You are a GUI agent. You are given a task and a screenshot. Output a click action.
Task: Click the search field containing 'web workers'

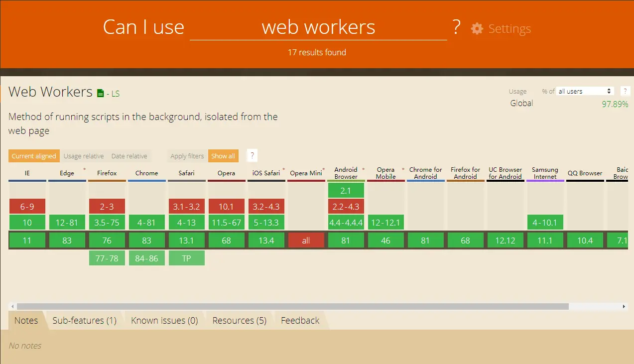pyautogui.click(x=318, y=27)
